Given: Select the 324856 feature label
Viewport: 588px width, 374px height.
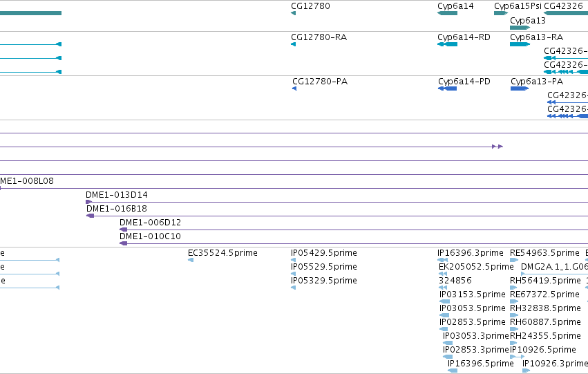Looking at the screenshot, I should [x=455, y=281].
